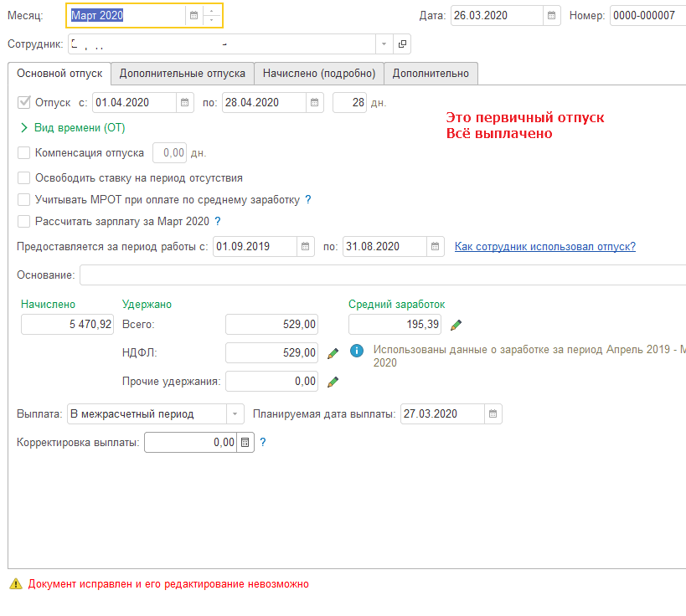Switch to Дополнительные отпуска tab
Screen dimensions: 686x616
pos(182,74)
